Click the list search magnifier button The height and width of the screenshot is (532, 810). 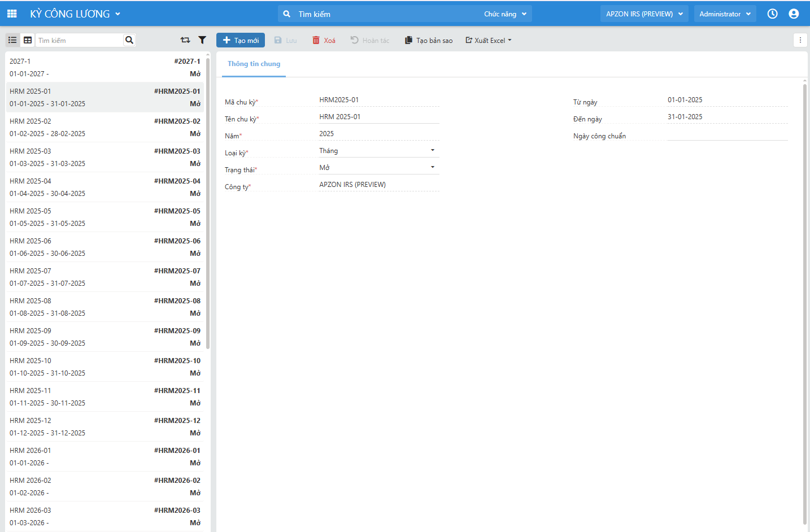click(x=129, y=40)
